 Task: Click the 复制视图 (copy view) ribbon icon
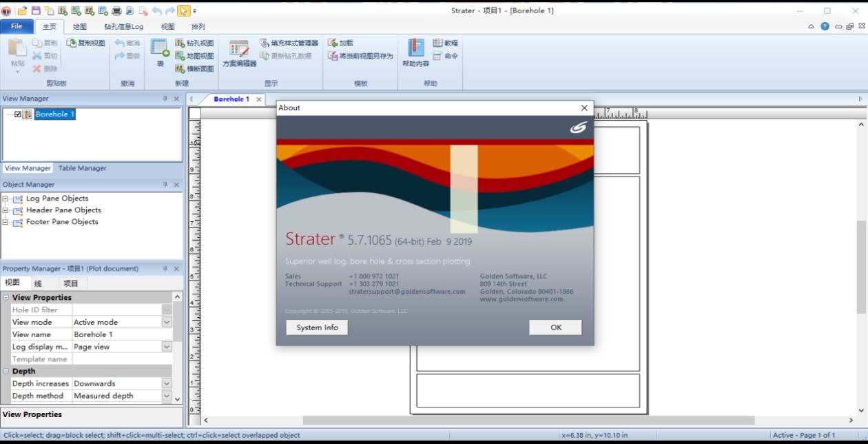coord(86,43)
